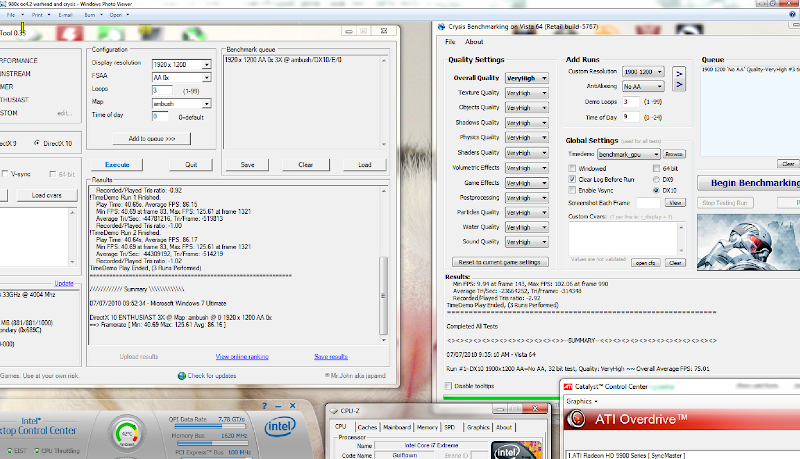800x459 pixels.
Task: Click the Quit button
Action: click(x=191, y=165)
